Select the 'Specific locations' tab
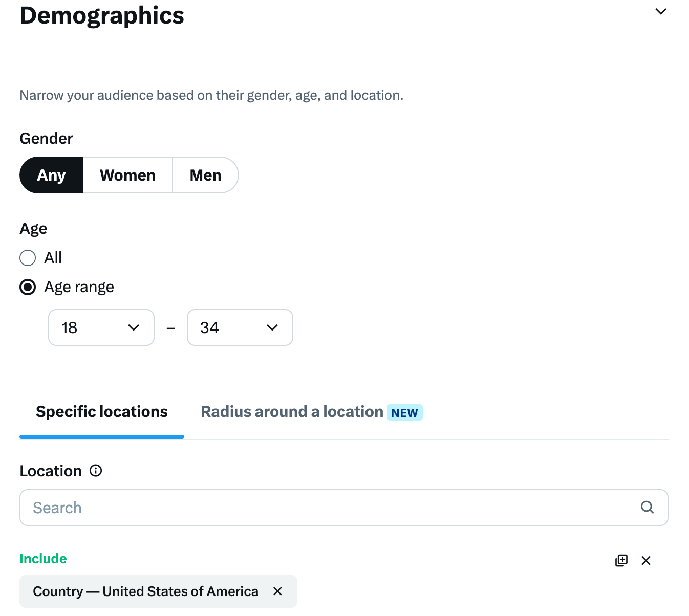 [101, 411]
